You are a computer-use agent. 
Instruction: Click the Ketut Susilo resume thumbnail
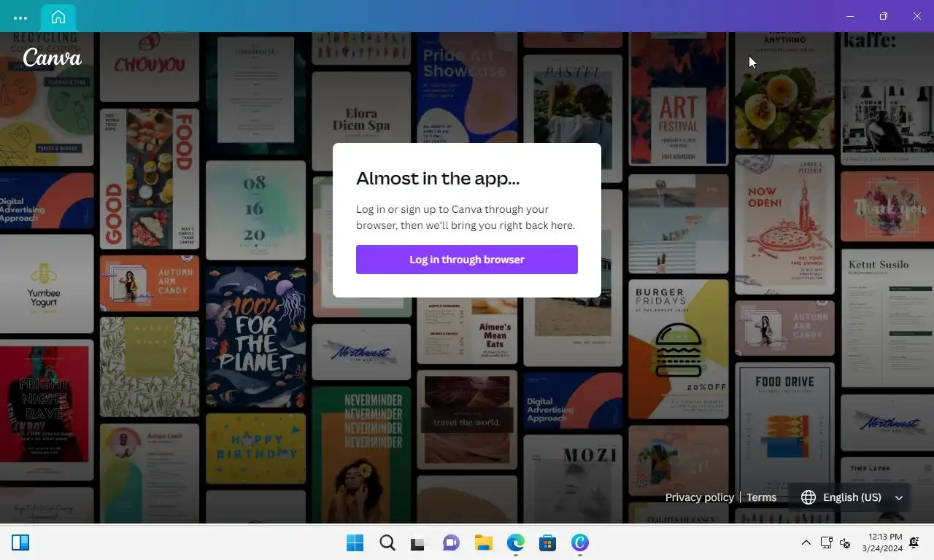(x=887, y=318)
